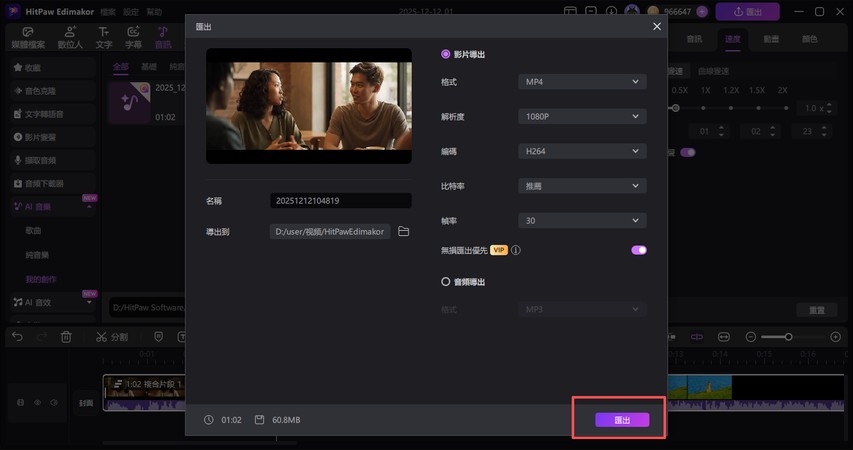
Task: Toggle the purple switch in the speed panel
Action: [688, 152]
